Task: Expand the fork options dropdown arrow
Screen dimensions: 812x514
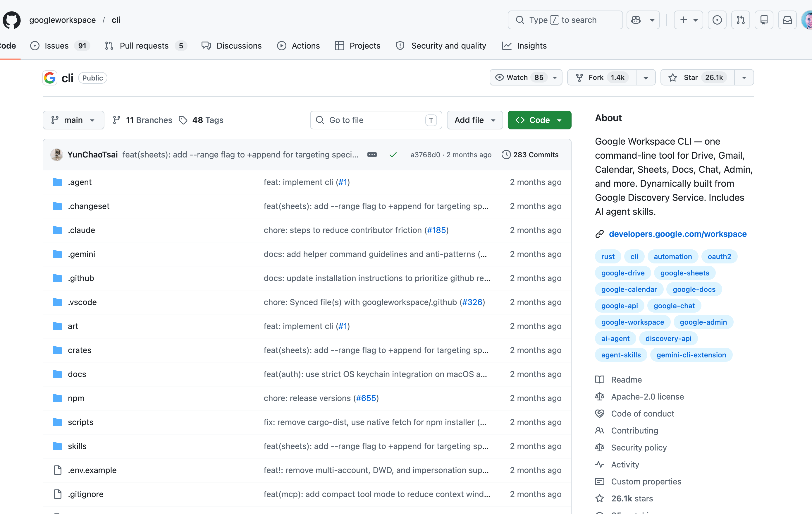Action: [x=646, y=78]
